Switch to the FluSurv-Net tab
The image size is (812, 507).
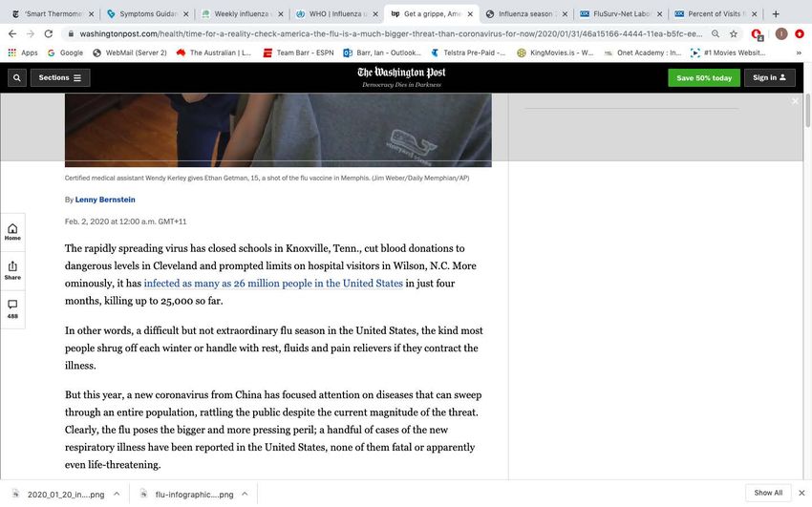[620, 14]
